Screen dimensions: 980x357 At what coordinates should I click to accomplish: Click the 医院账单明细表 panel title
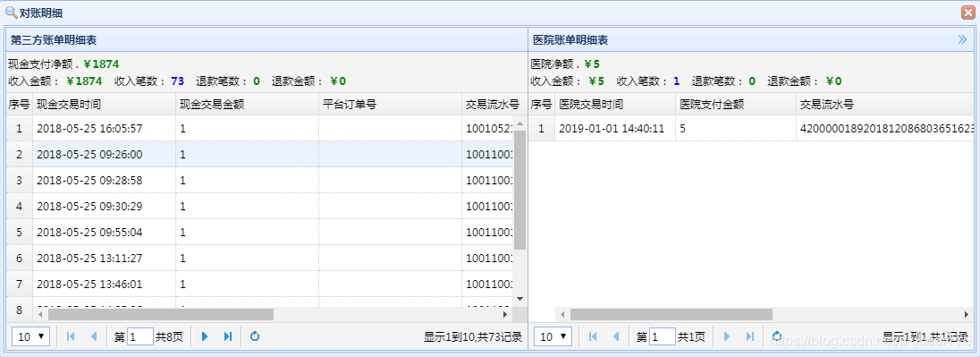click(570, 40)
